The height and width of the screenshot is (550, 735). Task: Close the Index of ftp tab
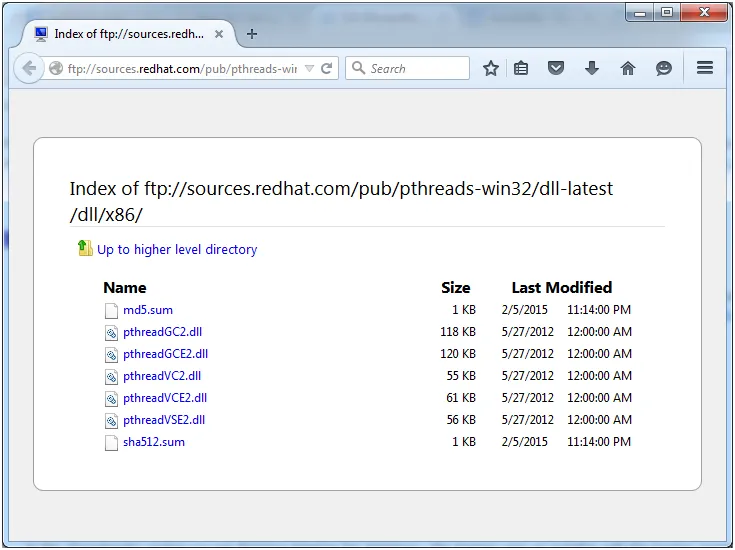pos(218,34)
